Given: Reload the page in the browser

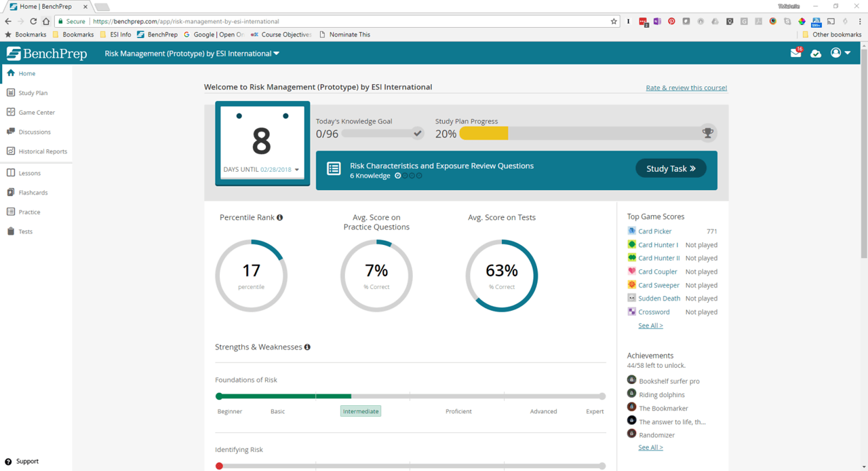Looking at the screenshot, I should 33,21.
